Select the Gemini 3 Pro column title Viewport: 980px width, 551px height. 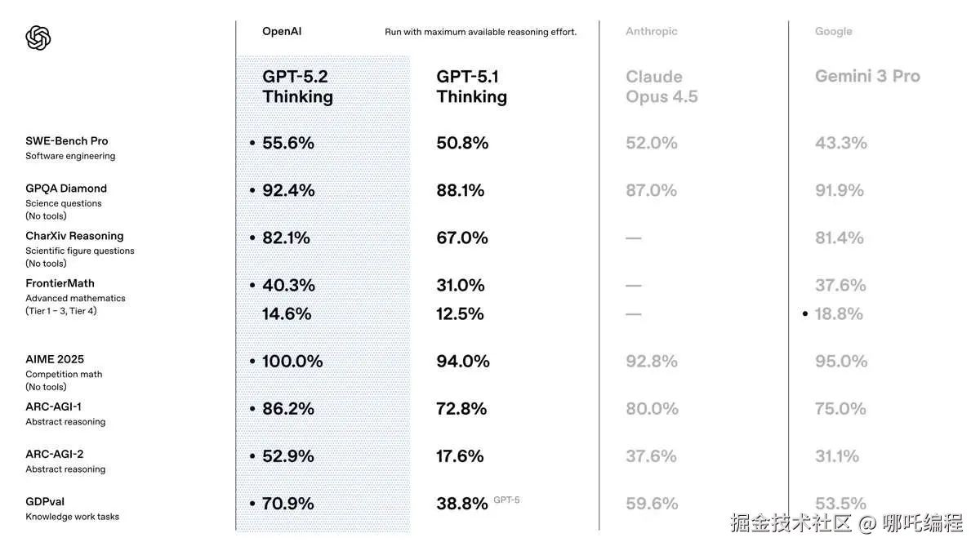coord(867,77)
